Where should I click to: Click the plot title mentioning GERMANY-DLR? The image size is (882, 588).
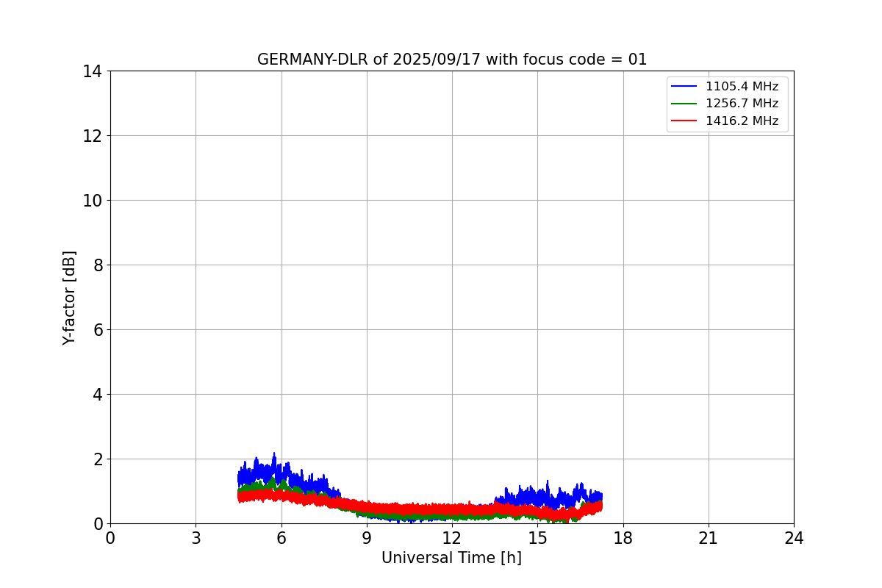coord(452,60)
